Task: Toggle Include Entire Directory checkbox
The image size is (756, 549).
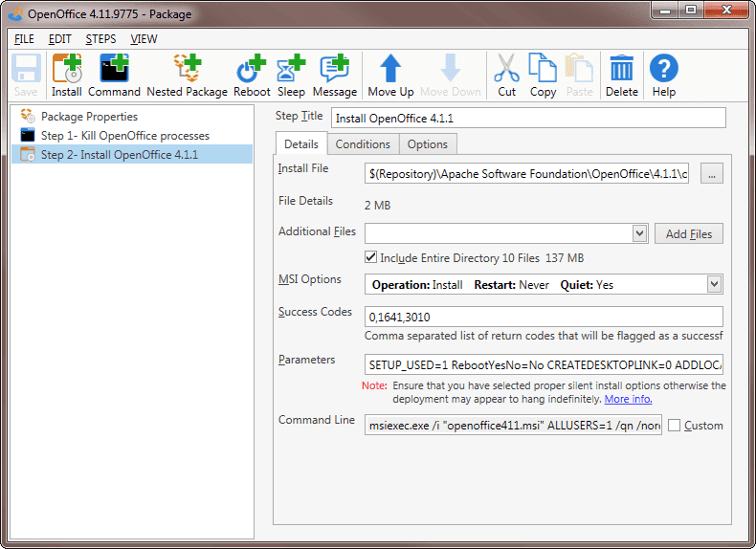Action: tap(370, 257)
